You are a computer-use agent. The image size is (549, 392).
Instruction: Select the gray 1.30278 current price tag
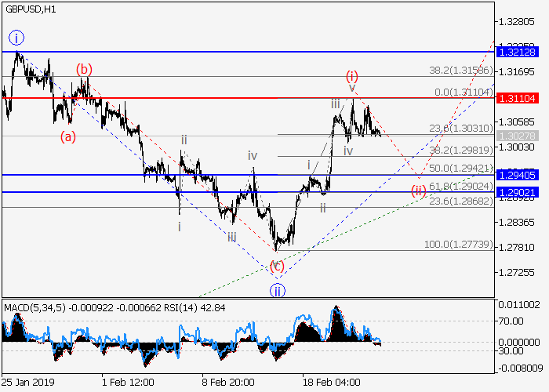pyautogui.click(x=518, y=136)
